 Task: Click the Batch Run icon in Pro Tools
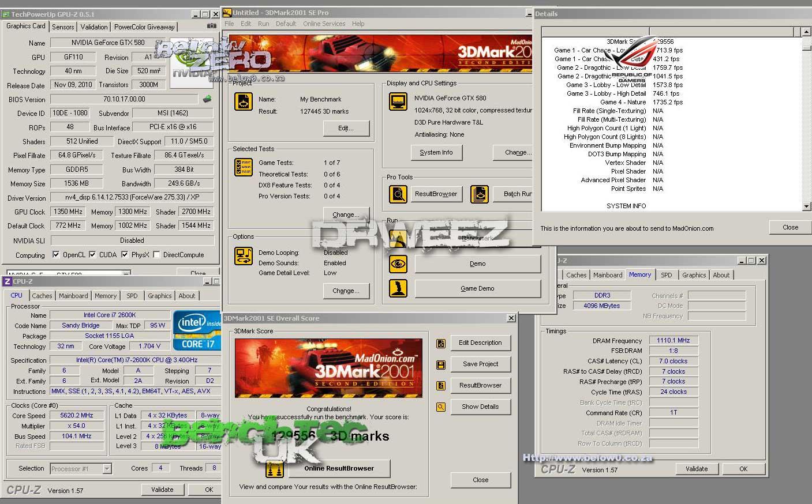pyautogui.click(x=480, y=194)
